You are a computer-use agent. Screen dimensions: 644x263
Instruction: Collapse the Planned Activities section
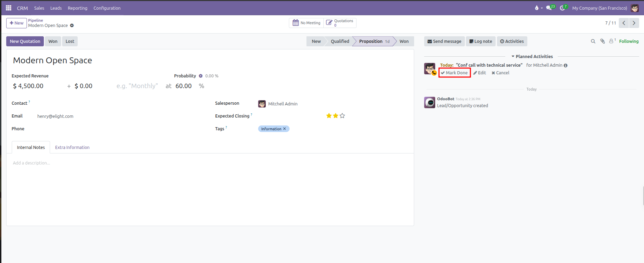[x=532, y=57]
